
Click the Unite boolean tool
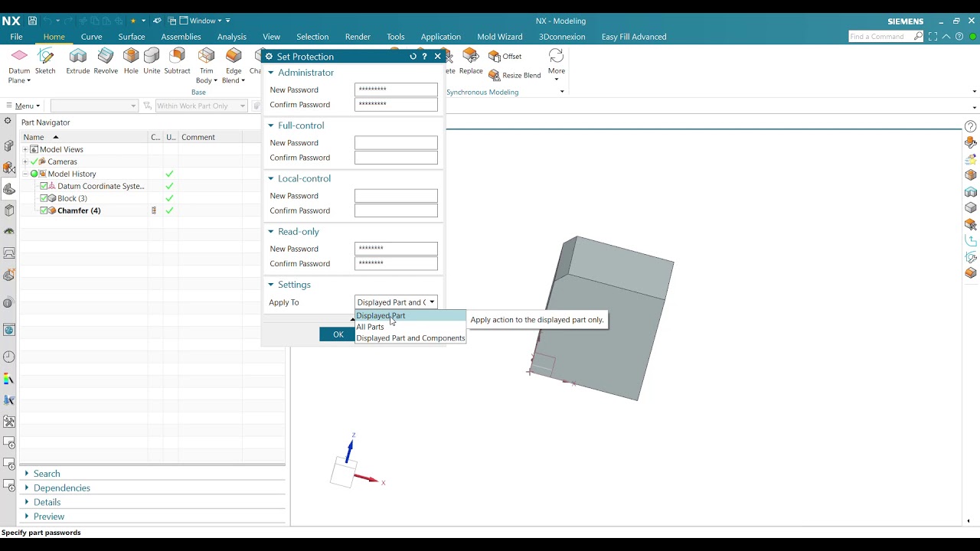point(152,60)
